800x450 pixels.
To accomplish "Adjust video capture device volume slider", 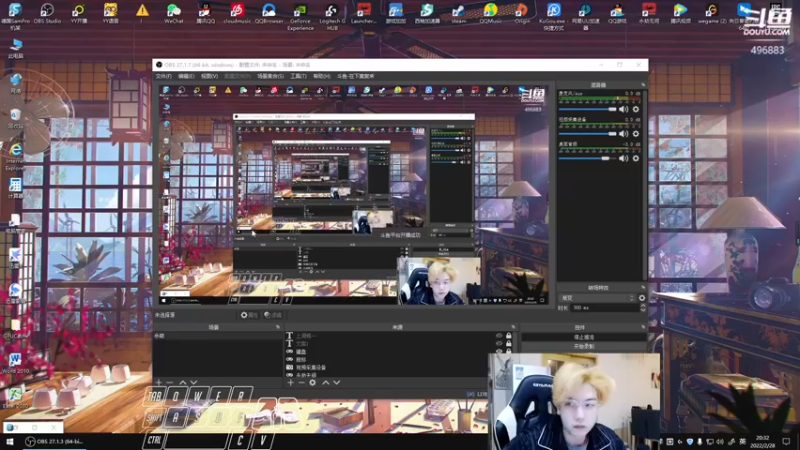I will click(587, 134).
